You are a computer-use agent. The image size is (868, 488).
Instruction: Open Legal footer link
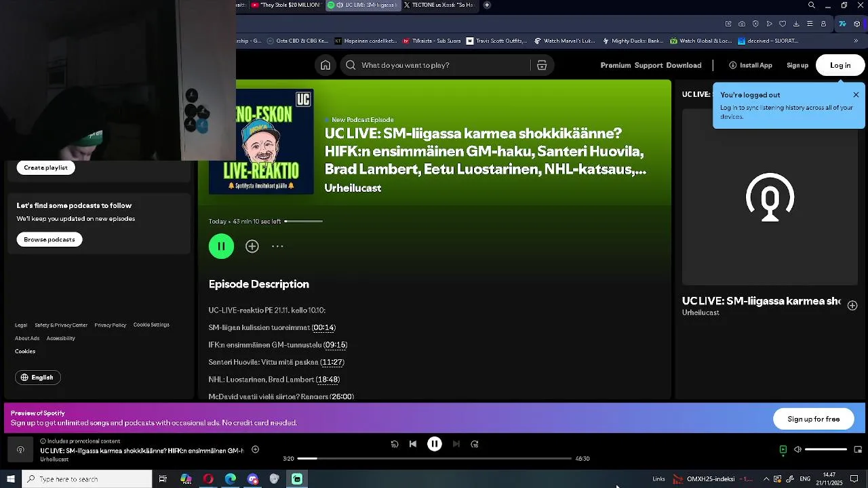[21, 325]
